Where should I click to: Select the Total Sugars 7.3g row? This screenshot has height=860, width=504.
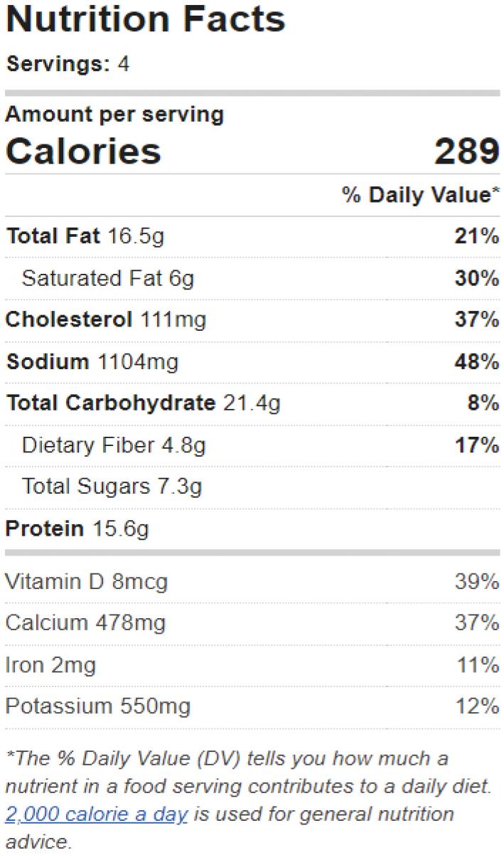coord(252,487)
